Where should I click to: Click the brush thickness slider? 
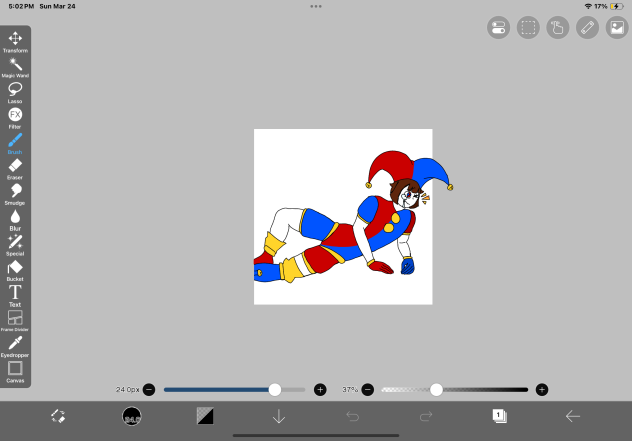click(235, 390)
